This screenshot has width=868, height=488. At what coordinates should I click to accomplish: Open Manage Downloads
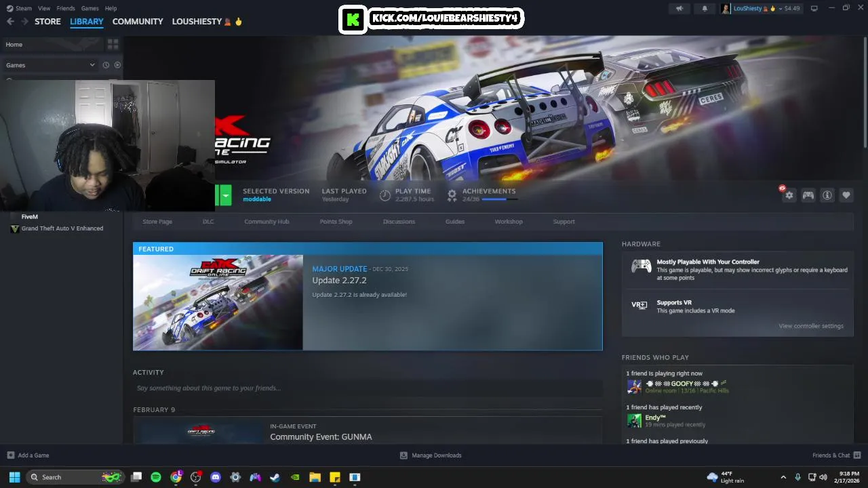(x=431, y=455)
